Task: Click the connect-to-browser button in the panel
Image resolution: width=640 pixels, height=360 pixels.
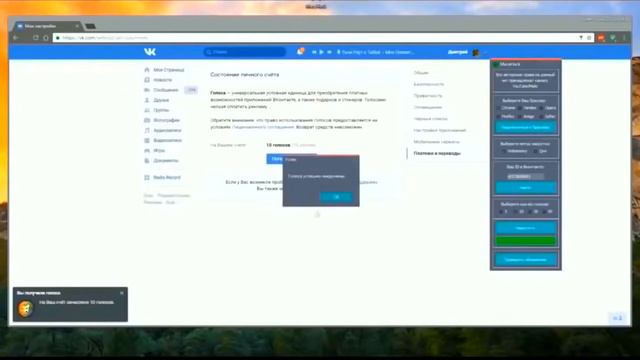Action: (526, 127)
